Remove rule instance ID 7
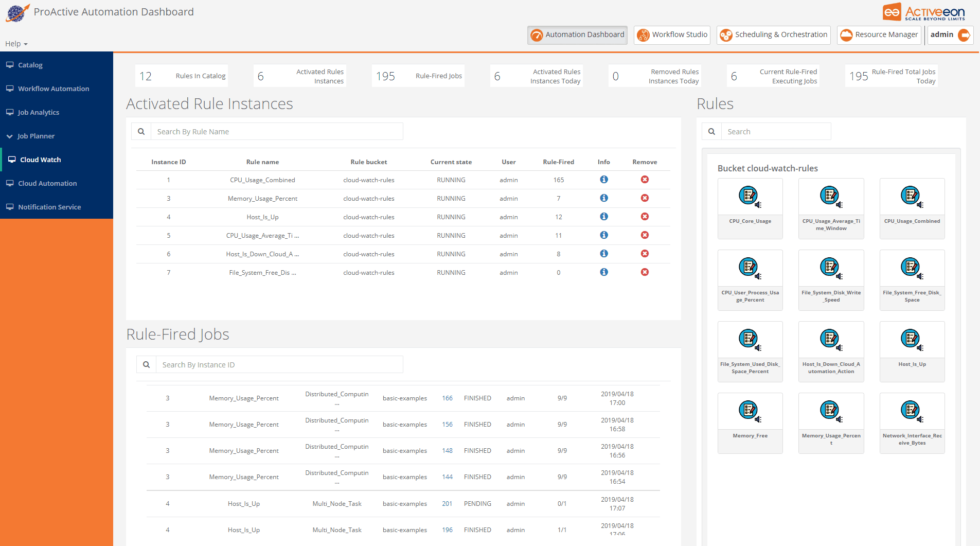 (x=645, y=272)
